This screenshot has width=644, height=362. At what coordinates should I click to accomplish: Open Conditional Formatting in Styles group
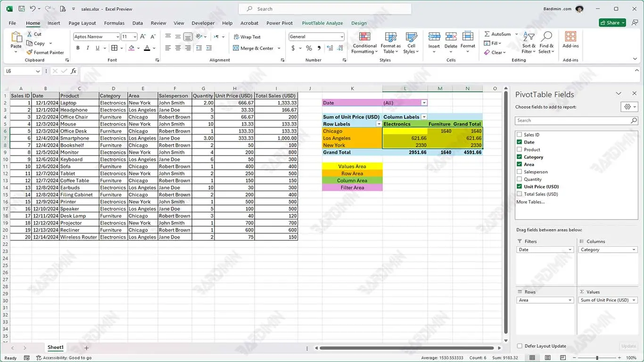[364, 38]
